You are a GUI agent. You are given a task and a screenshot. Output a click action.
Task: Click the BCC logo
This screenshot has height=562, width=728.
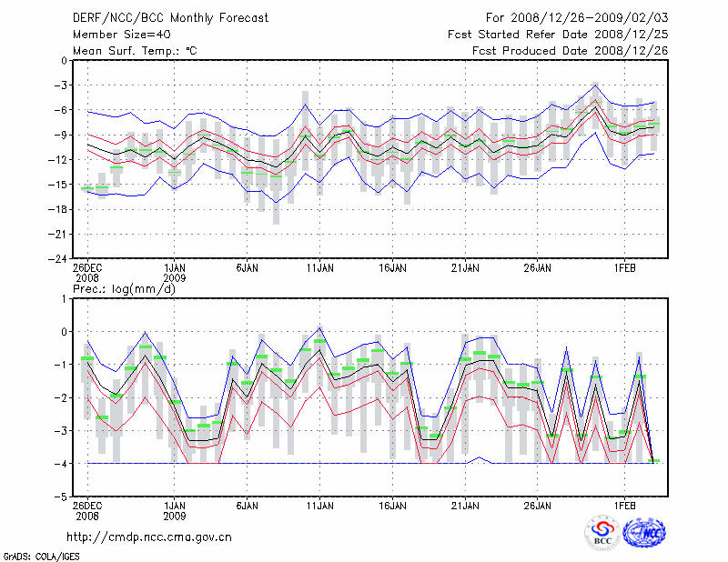click(x=602, y=532)
